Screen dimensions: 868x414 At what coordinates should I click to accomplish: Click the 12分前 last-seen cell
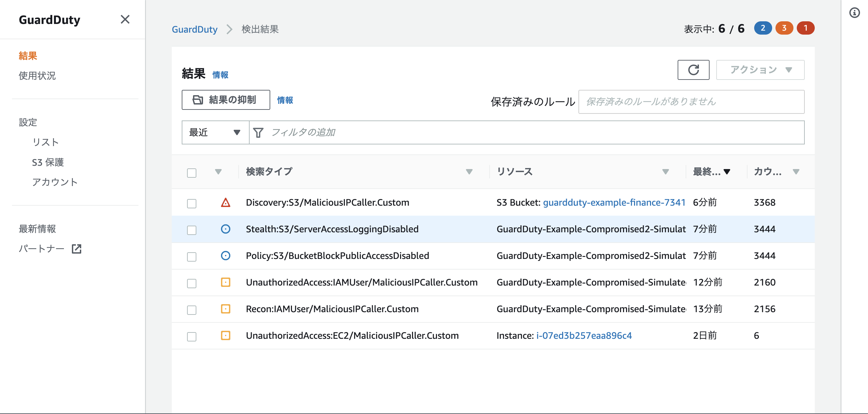[x=708, y=282]
